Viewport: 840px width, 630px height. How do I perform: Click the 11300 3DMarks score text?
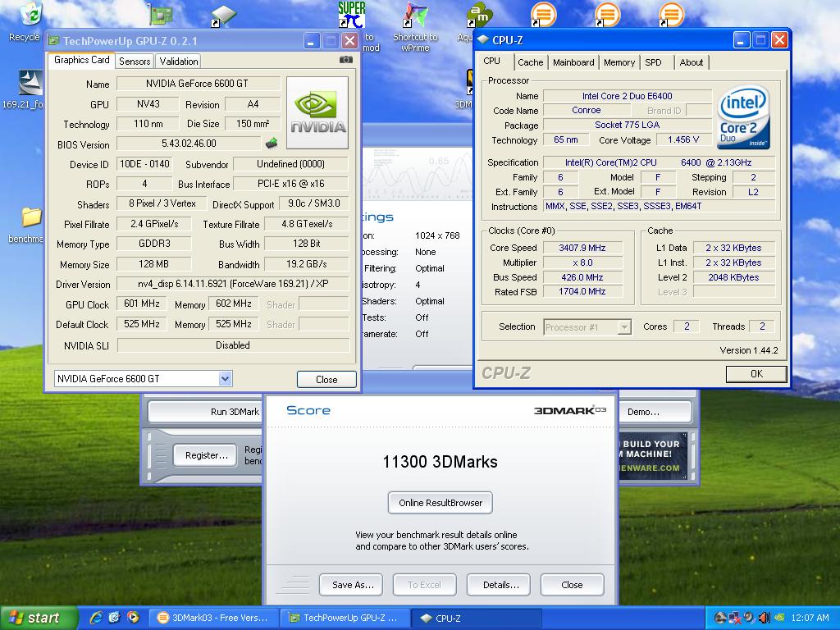pyautogui.click(x=440, y=462)
